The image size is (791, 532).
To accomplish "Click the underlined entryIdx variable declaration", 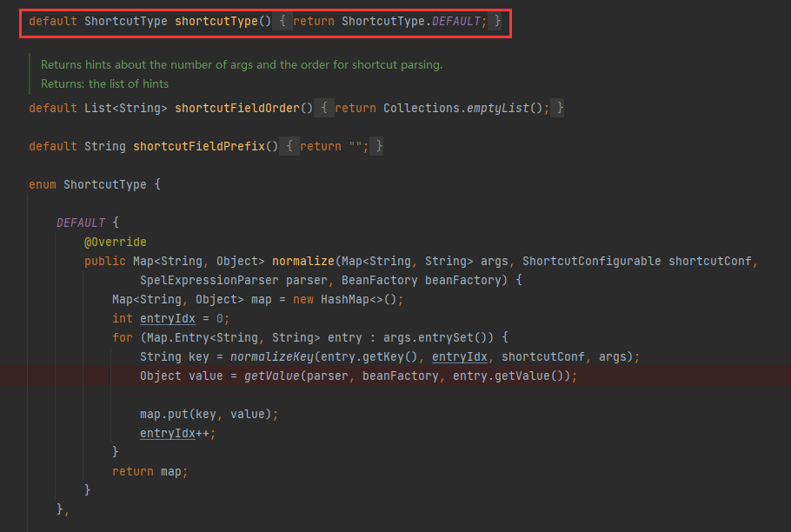I will pyautogui.click(x=168, y=319).
